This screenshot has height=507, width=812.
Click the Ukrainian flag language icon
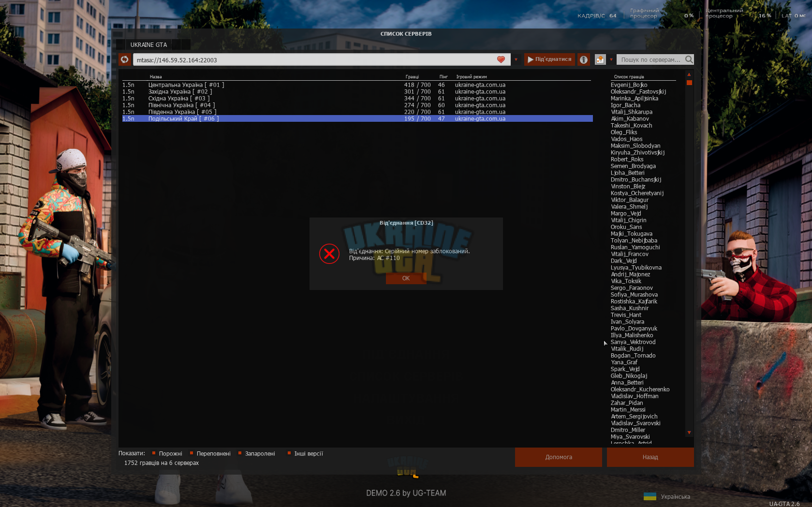click(650, 496)
